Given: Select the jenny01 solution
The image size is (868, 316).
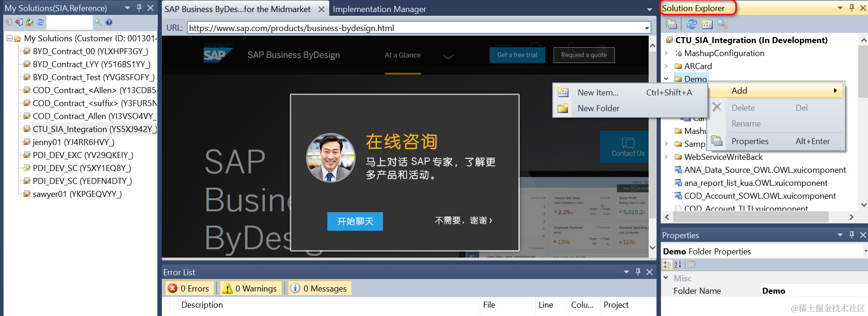Looking at the screenshot, I should click(x=73, y=142).
